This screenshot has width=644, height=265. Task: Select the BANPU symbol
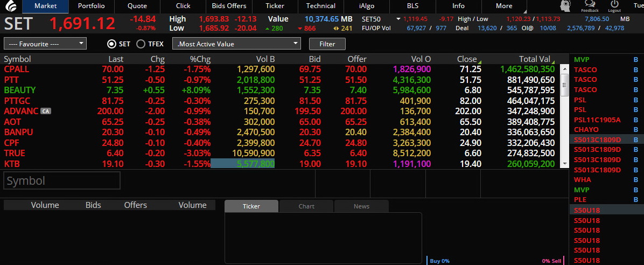tap(18, 132)
